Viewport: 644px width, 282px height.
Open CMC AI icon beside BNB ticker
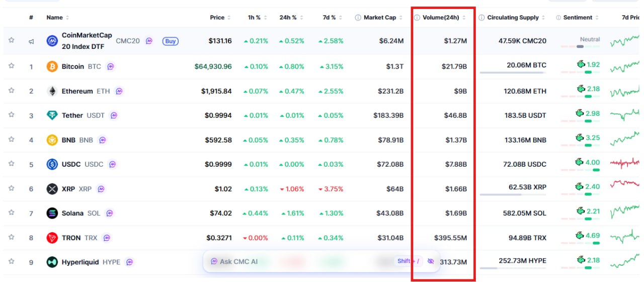[x=103, y=140]
